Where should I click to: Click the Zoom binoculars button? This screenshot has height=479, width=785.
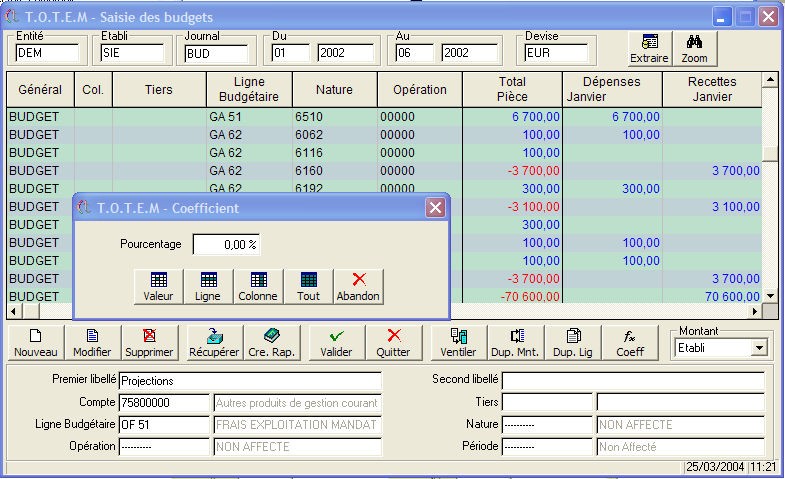(694, 49)
